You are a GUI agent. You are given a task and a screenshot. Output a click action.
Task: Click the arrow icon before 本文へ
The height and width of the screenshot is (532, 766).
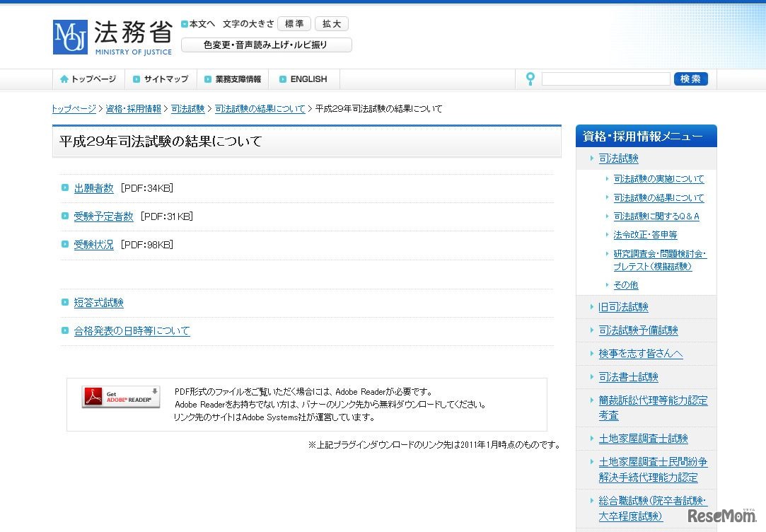click(x=184, y=23)
